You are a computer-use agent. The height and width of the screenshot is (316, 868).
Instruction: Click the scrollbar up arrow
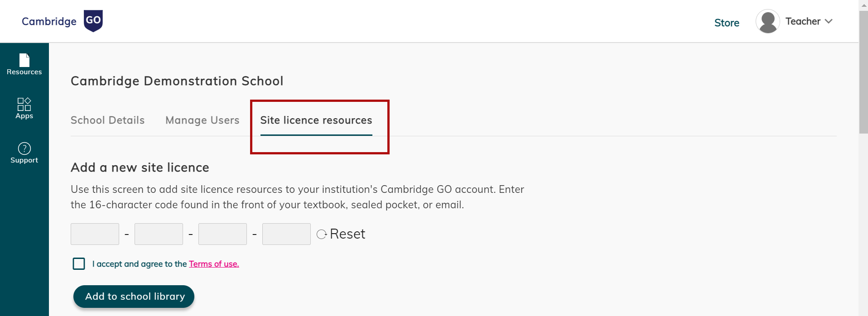pyautogui.click(x=863, y=5)
